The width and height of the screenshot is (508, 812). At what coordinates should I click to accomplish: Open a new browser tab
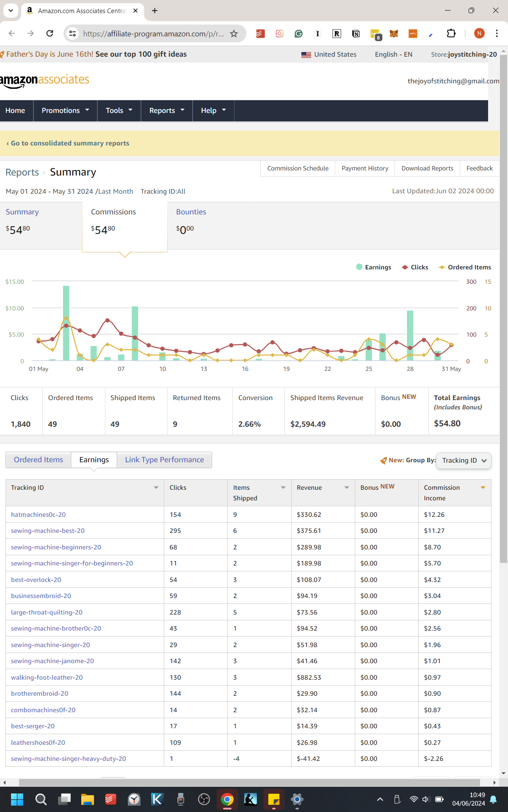click(x=155, y=11)
